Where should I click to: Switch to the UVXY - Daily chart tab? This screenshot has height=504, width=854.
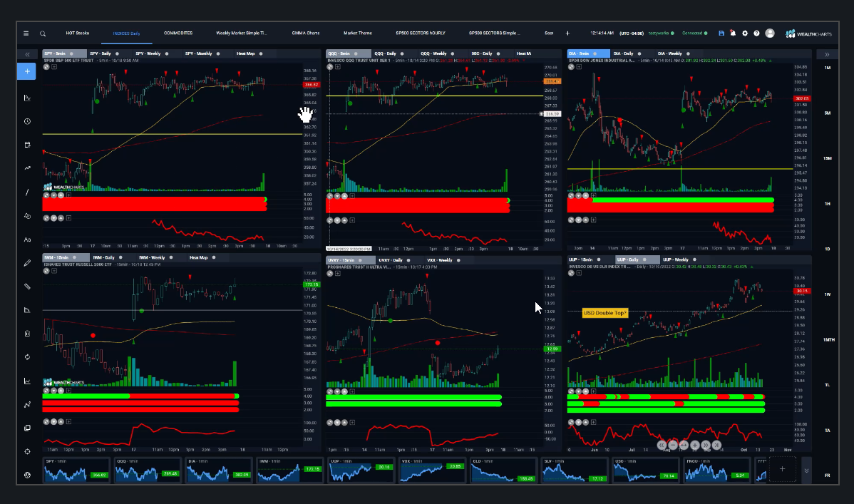coord(391,260)
